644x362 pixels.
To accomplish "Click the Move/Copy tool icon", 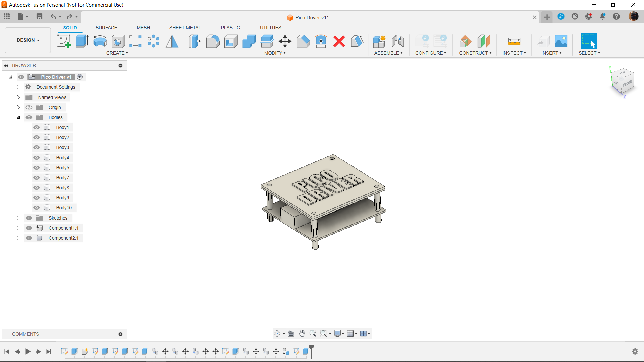I will tap(285, 41).
